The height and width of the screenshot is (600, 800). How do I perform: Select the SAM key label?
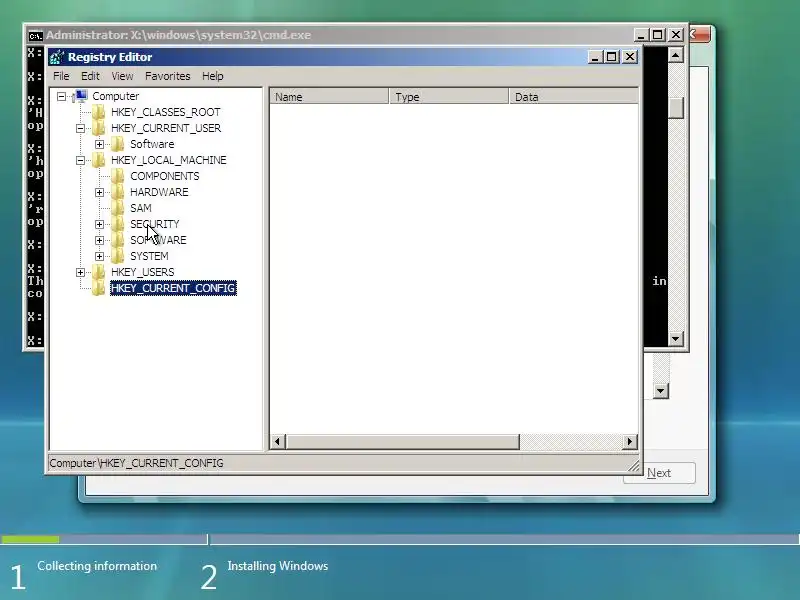[x=141, y=208]
